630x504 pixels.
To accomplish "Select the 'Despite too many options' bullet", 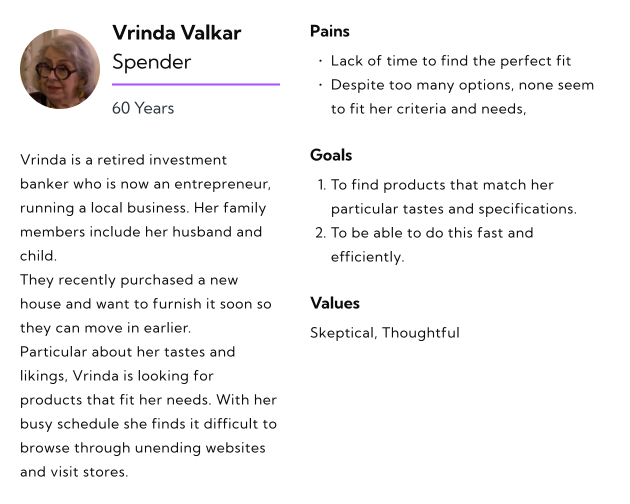I will (x=462, y=97).
